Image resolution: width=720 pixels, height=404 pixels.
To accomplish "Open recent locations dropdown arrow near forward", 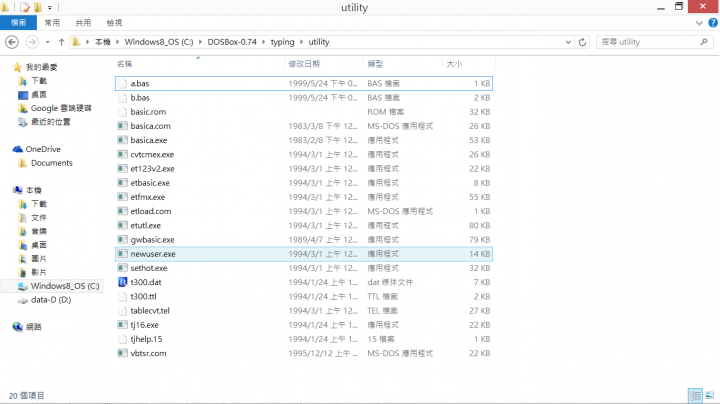I will 47,42.
